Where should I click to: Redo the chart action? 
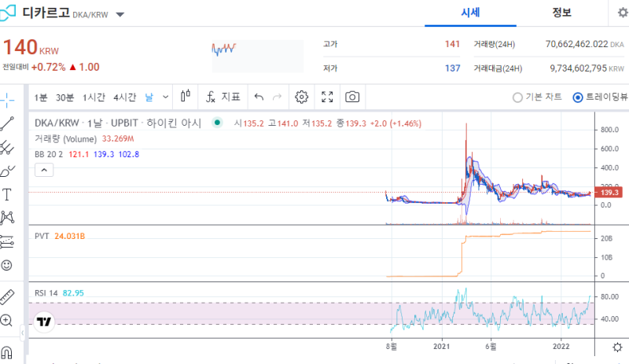click(x=278, y=97)
